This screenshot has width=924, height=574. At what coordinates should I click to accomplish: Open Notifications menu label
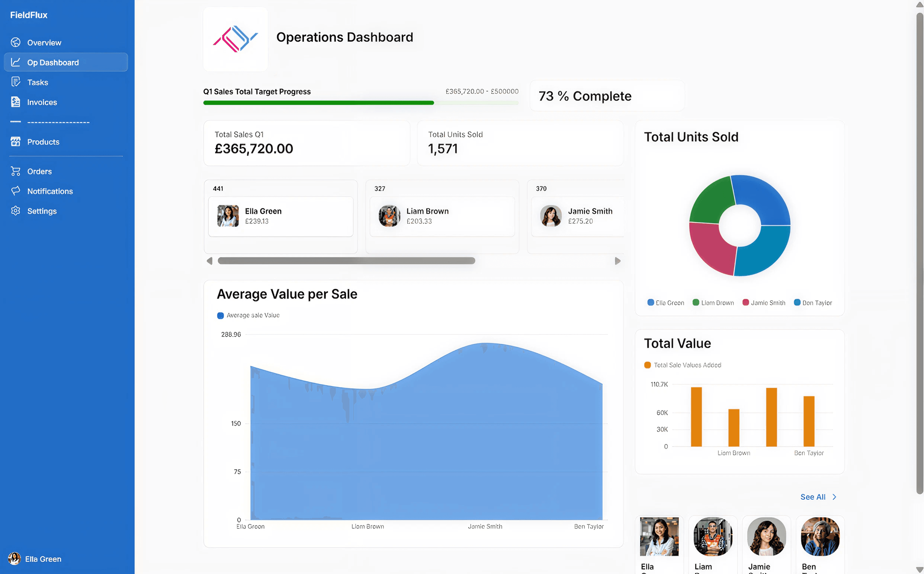(x=50, y=191)
